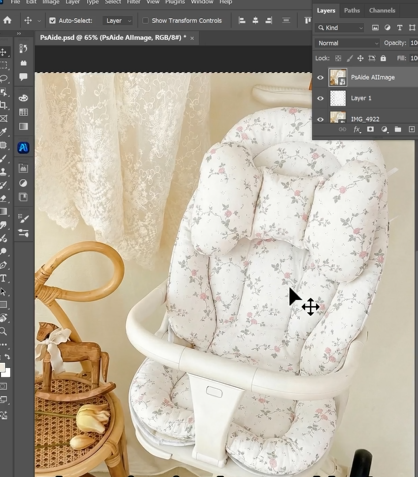Hide the PsAide AIImage layer
Screen dimensions: 418x477
[320, 78]
